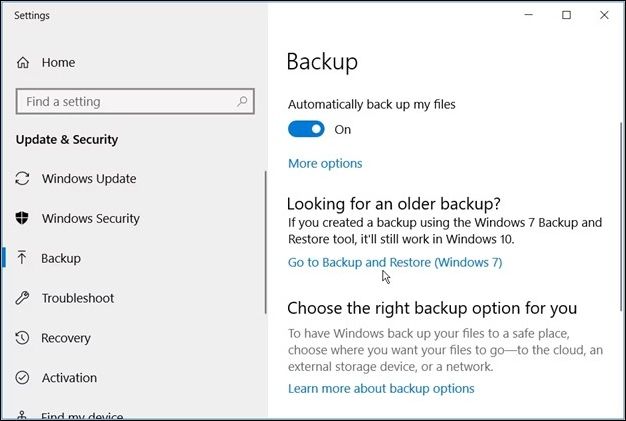
Task: Open Learn more about backup options
Action: point(381,388)
